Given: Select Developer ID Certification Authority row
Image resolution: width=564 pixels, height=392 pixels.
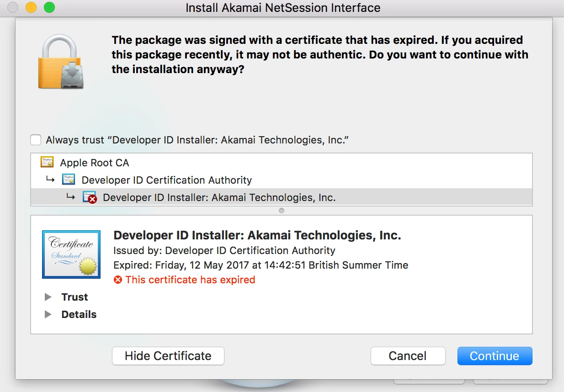Looking at the screenshot, I should (282, 180).
